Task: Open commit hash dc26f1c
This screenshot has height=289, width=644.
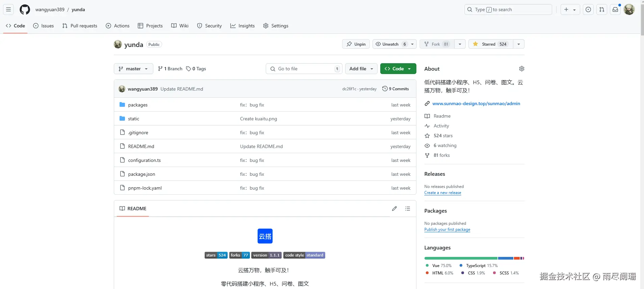Action: pos(349,89)
